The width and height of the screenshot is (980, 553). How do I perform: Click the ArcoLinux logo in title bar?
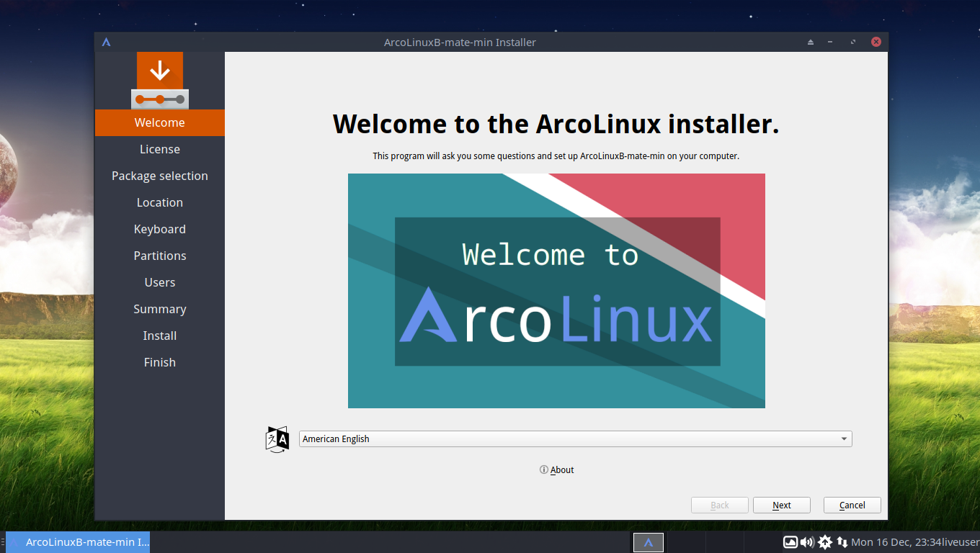(106, 42)
